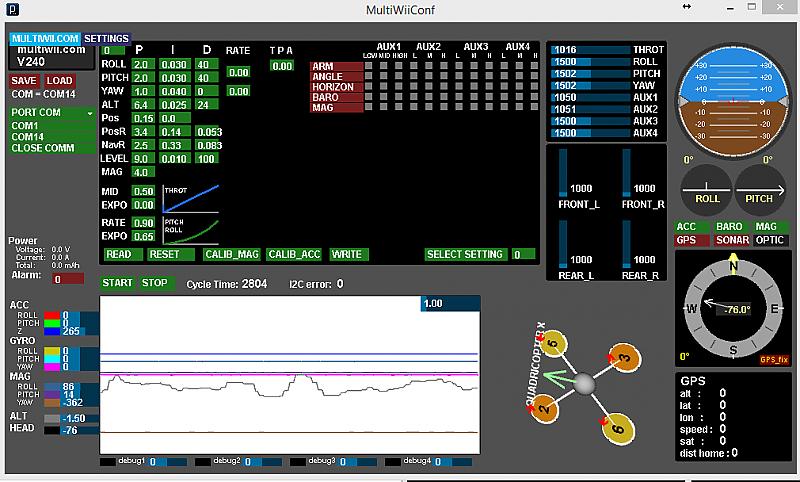
Task: Toggle ARM AUX1 LOW checkbox
Action: (369, 66)
